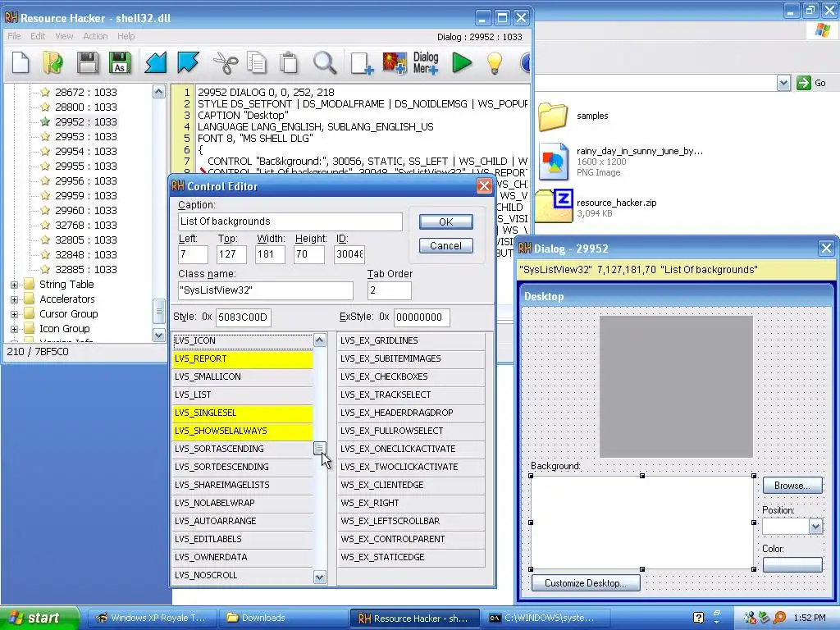840x630 pixels.
Task: Click the New blank script toolbar icon
Action: (21, 62)
